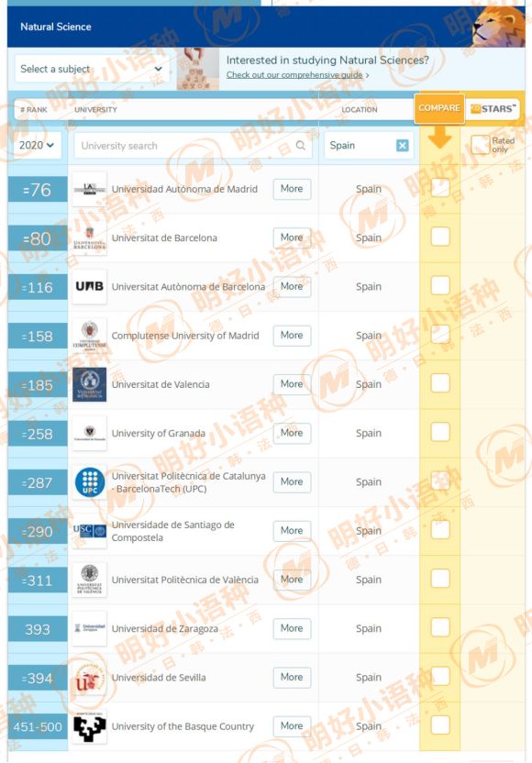Click the Universidad de Sevilla logo
Viewport: 532px width, 763px height.
(90, 678)
